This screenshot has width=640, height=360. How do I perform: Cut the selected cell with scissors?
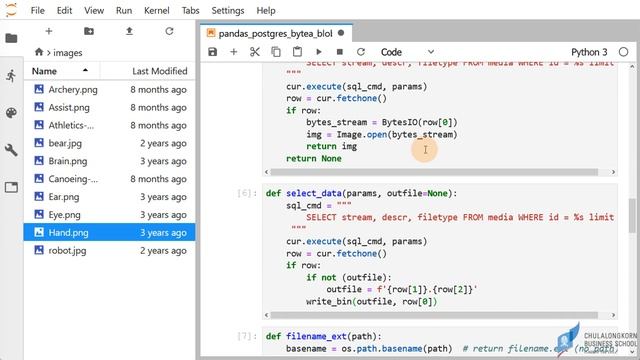click(255, 52)
